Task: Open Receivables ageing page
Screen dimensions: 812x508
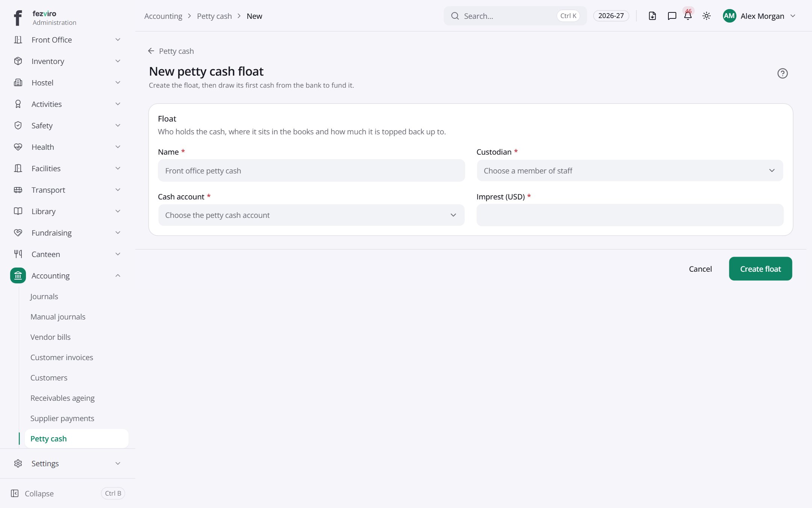Action: coord(62,398)
